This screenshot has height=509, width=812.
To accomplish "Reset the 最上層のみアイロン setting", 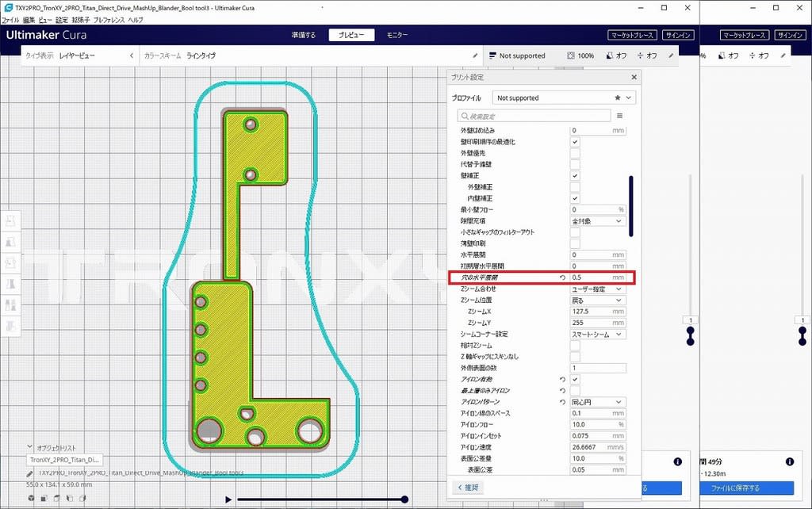I will pyautogui.click(x=562, y=391).
